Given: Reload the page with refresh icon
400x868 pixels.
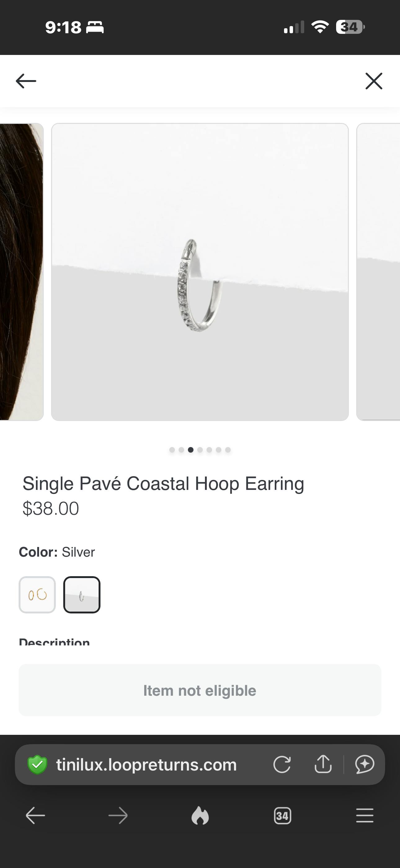Looking at the screenshot, I should tap(282, 764).
